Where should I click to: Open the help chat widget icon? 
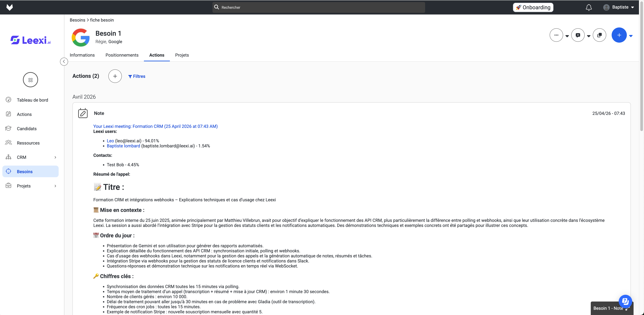[625, 301]
